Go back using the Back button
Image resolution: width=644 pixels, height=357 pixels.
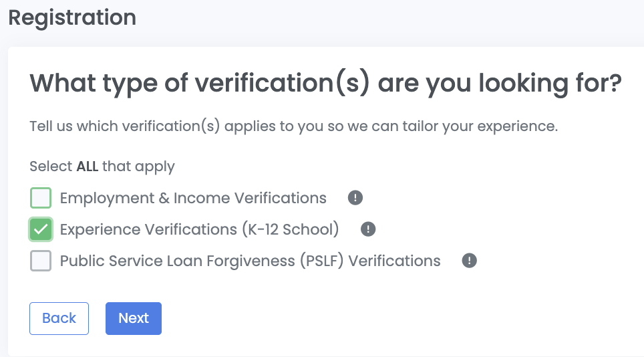pyautogui.click(x=59, y=318)
